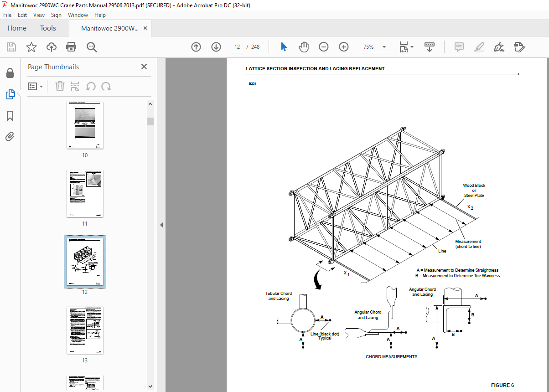Click the B231 reference text

click(252, 84)
